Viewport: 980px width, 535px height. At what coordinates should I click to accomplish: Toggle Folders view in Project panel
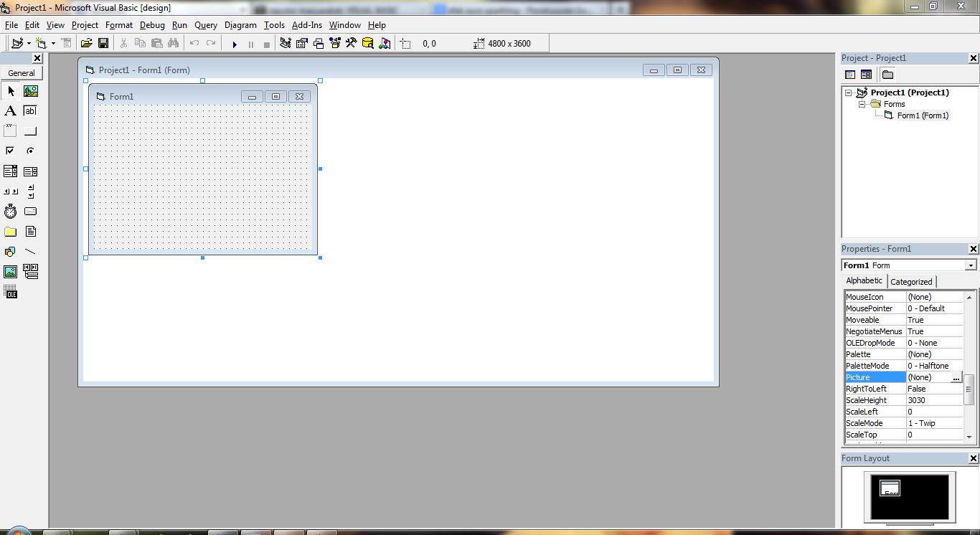click(x=887, y=75)
